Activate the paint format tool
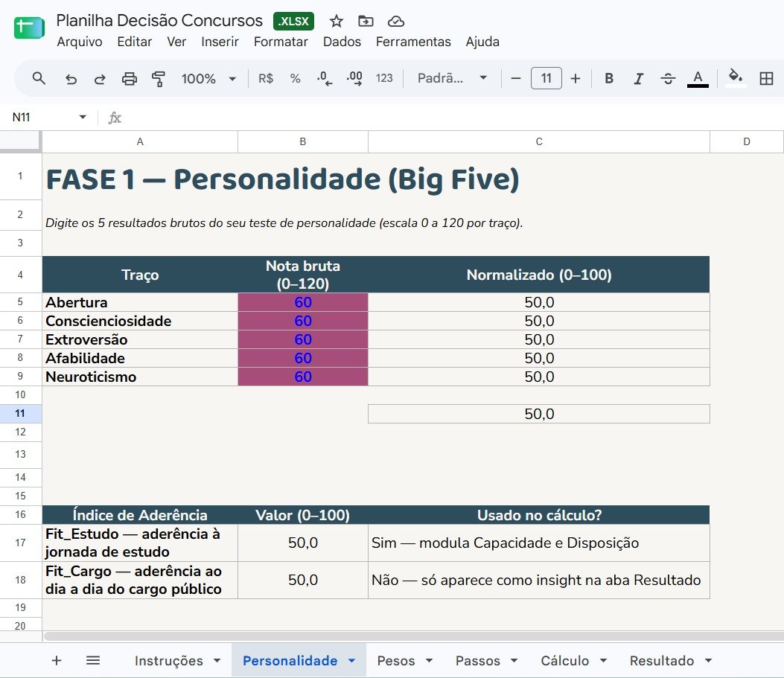This screenshot has width=784, height=678. [x=159, y=78]
